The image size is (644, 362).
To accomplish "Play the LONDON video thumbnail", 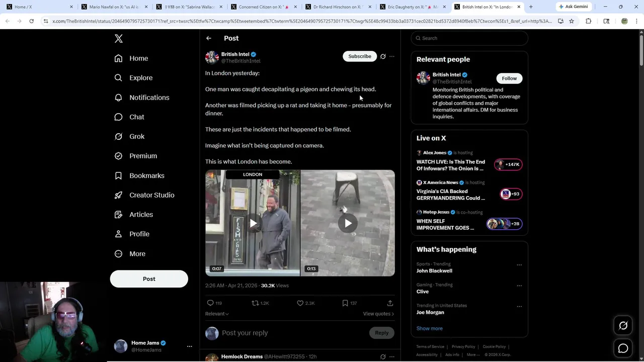I will tap(253, 223).
